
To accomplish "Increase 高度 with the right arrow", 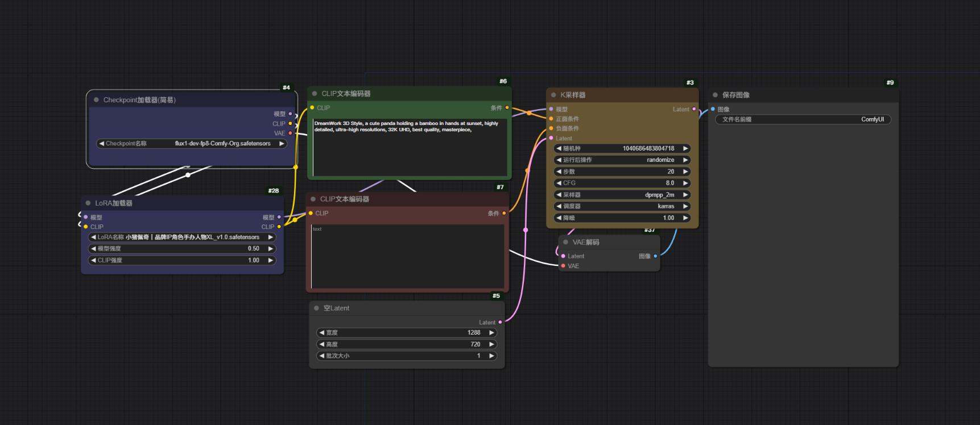I will click(491, 344).
